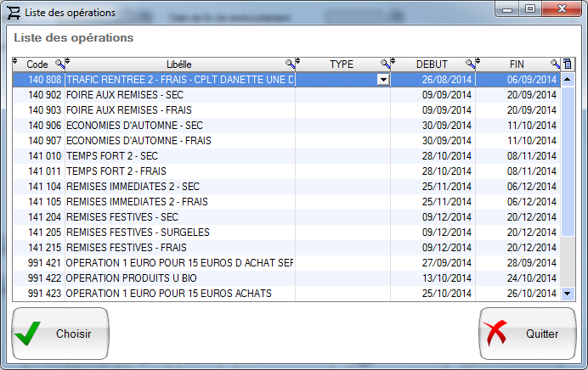Click the shopping cart icon in the title bar
This screenshot has height=370, width=588.
pyautogui.click(x=14, y=13)
